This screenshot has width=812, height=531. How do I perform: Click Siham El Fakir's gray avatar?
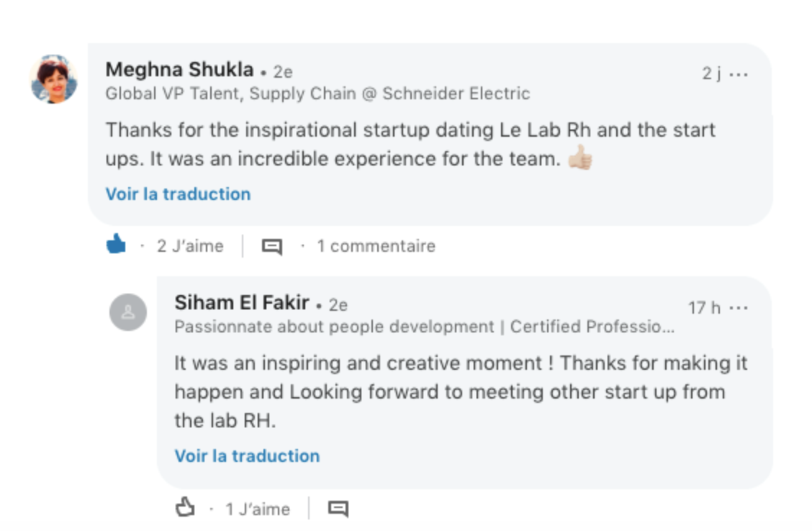click(x=128, y=312)
